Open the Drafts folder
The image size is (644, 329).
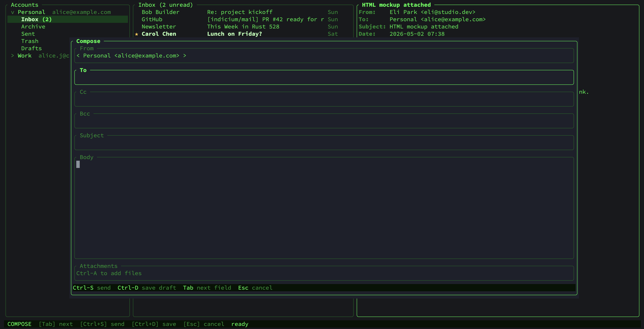[x=32, y=49]
